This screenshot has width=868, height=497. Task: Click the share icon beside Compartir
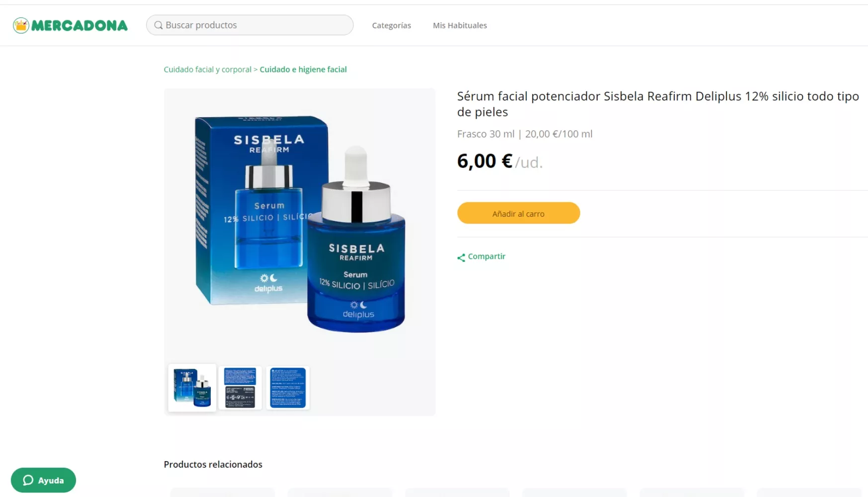tap(461, 257)
